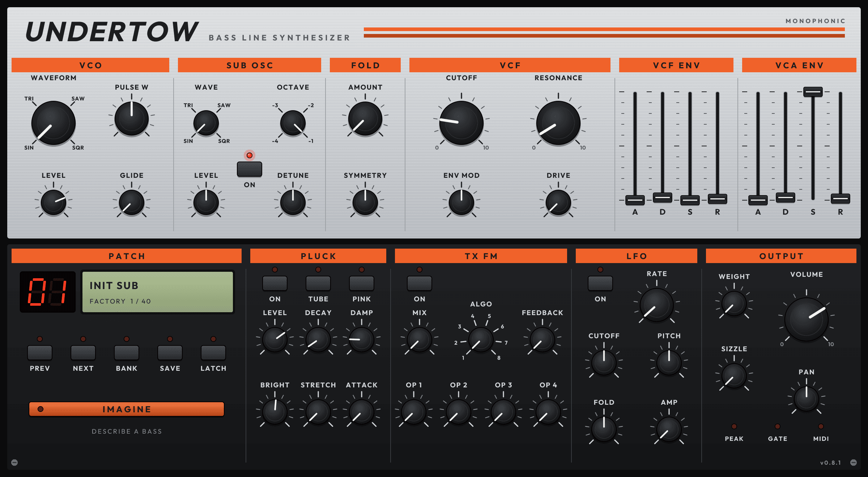Click the LFO Rate knob
The height and width of the screenshot is (477, 868).
657,305
